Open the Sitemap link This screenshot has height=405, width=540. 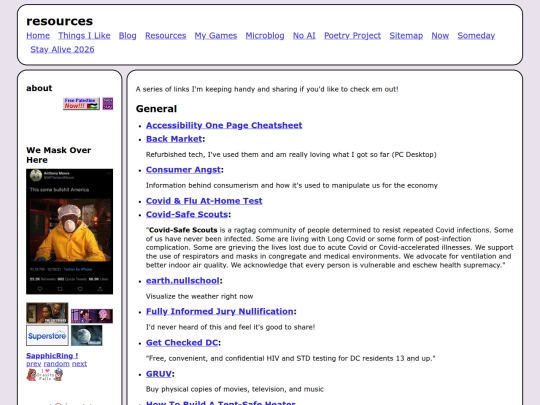406,35
